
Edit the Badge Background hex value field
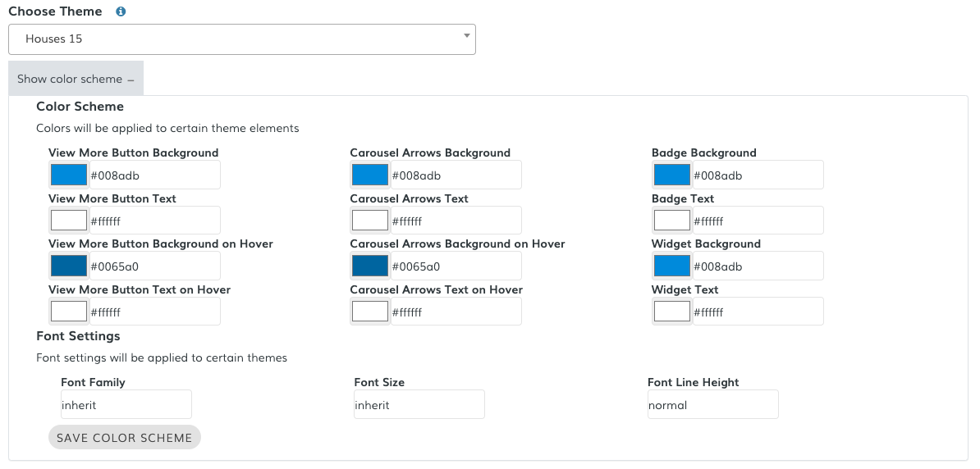tap(756, 175)
